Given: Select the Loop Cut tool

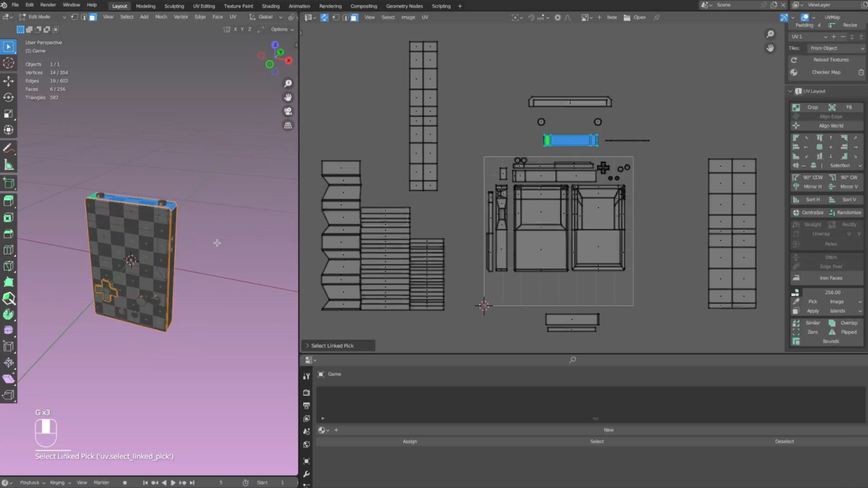Looking at the screenshot, I should (8, 249).
